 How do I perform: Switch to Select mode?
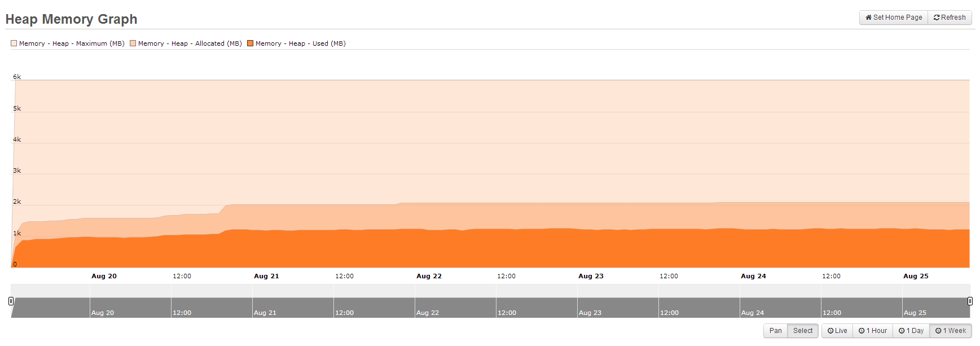point(803,331)
